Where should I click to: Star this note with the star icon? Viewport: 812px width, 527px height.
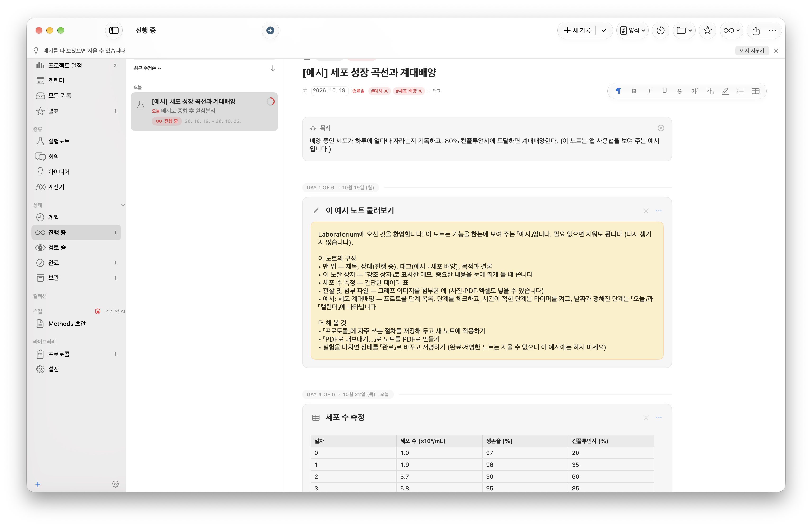[708, 30]
